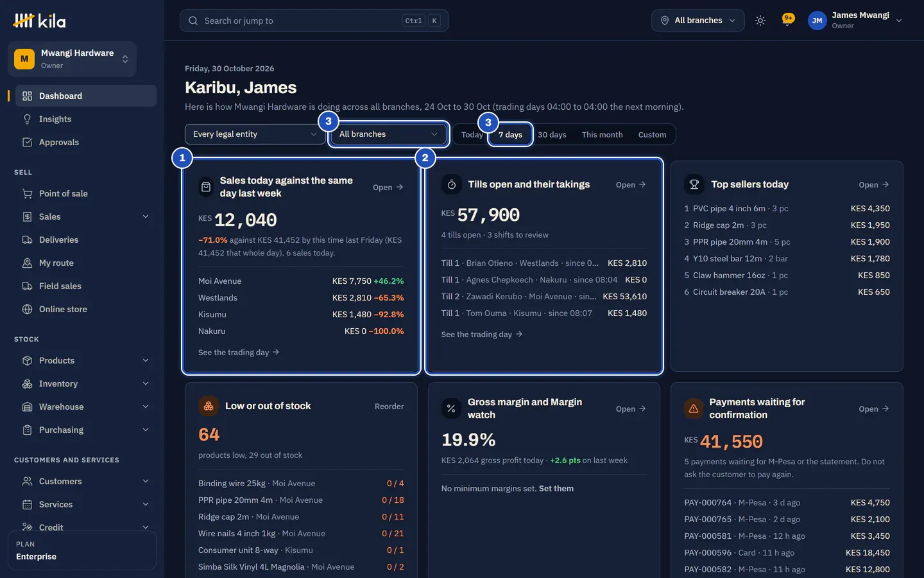
Task: Expand the Customers menu chevron
Action: 146,481
